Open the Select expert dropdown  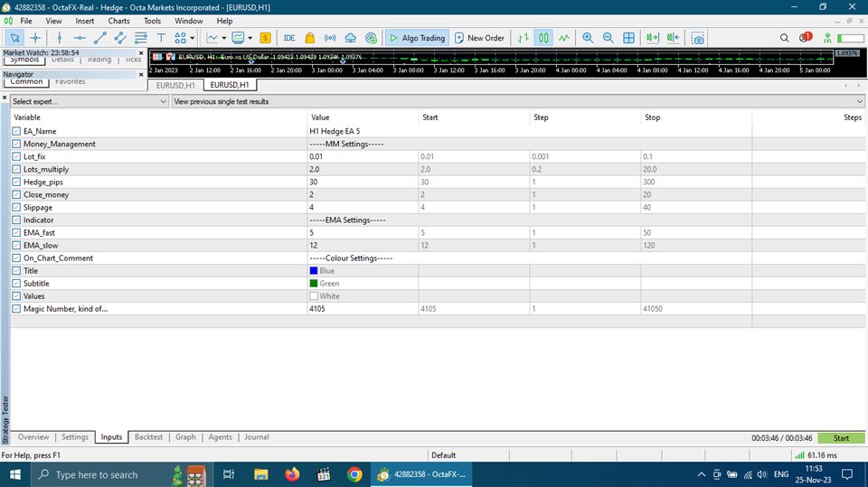pyautogui.click(x=90, y=101)
